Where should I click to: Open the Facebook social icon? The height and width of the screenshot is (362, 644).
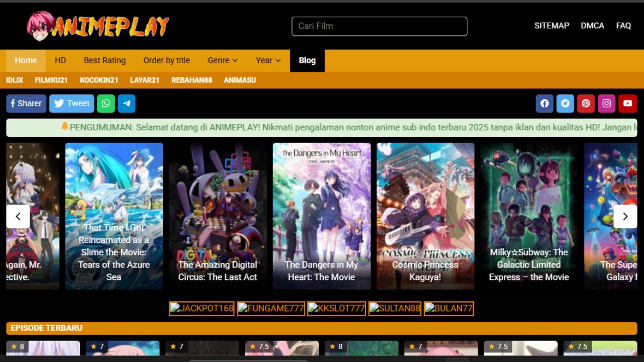click(544, 104)
